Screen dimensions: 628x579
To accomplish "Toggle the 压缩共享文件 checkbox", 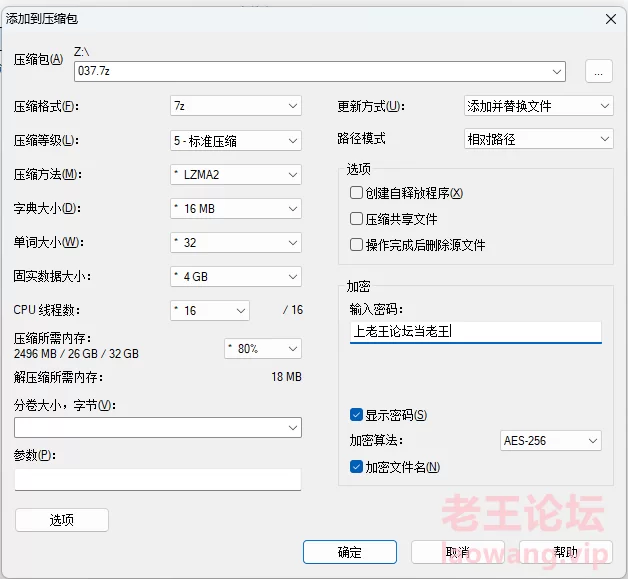I will (357, 219).
